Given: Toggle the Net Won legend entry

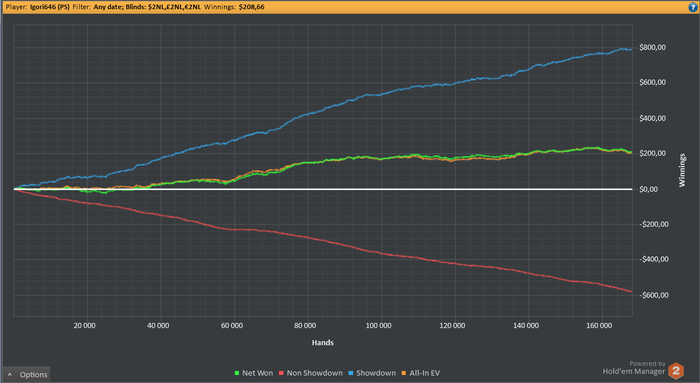Looking at the screenshot, I should (254, 373).
